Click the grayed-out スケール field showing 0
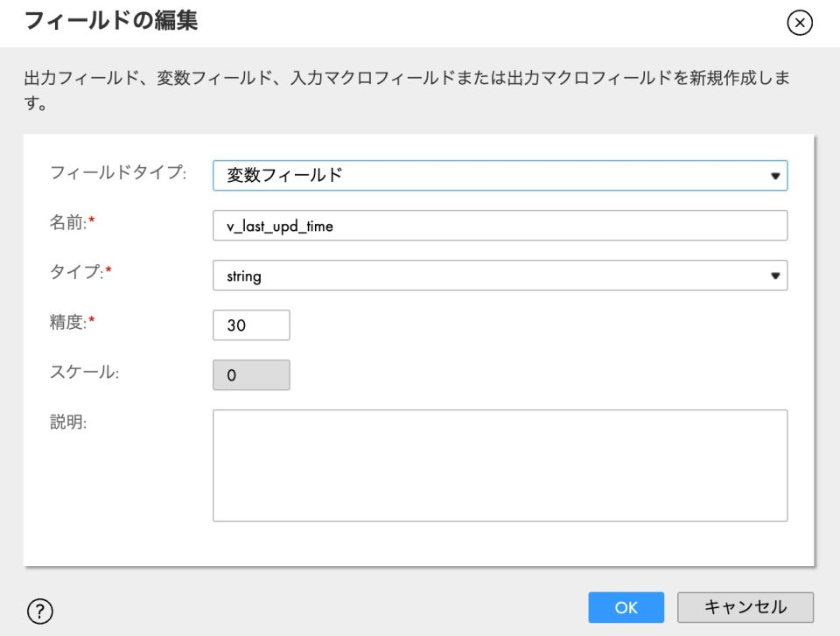The width and height of the screenshot is (840, 636). (x=251, y=374)
